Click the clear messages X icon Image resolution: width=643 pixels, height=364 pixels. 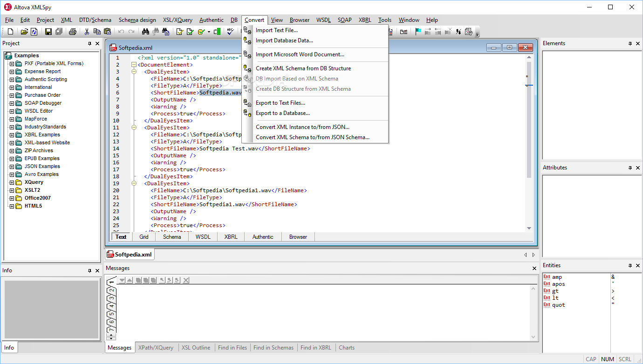click(186, 280)
